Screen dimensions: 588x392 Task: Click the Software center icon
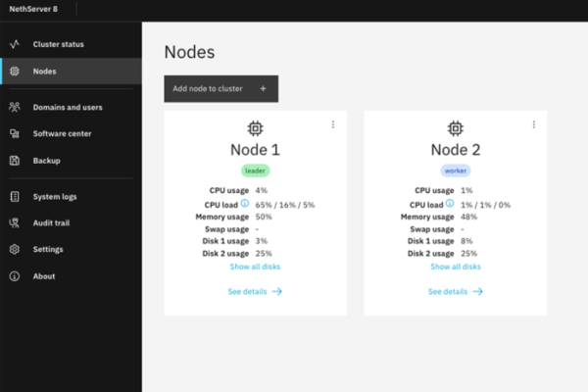15,133
